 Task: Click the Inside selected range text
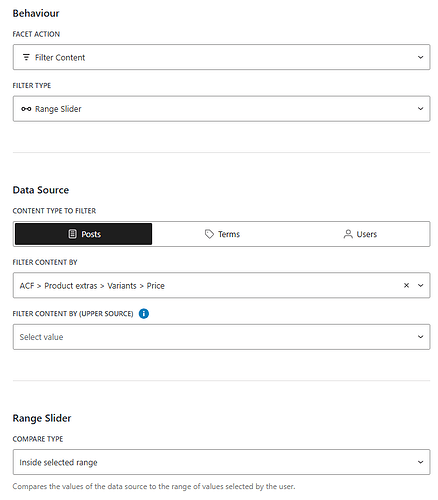click(58, 463)
